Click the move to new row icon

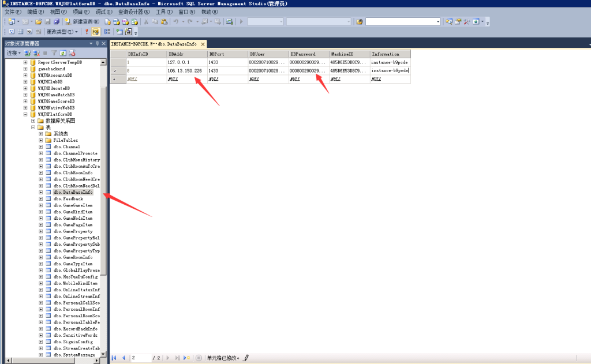click(186, 358)
